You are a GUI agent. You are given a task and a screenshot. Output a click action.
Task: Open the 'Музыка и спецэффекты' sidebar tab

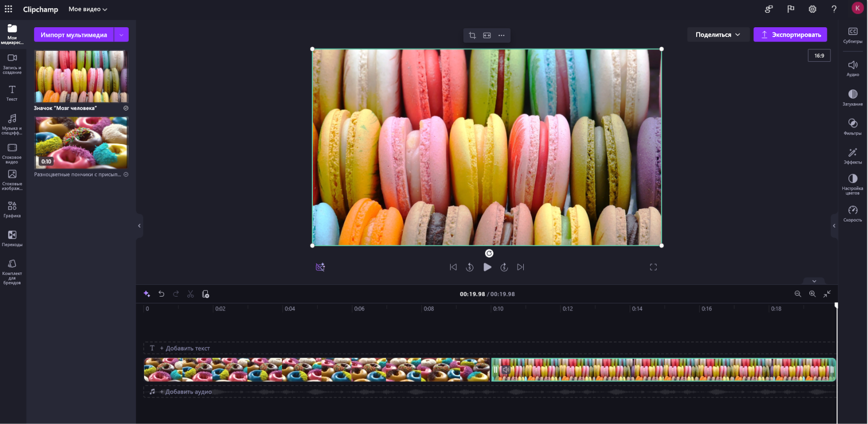(12, 124)
